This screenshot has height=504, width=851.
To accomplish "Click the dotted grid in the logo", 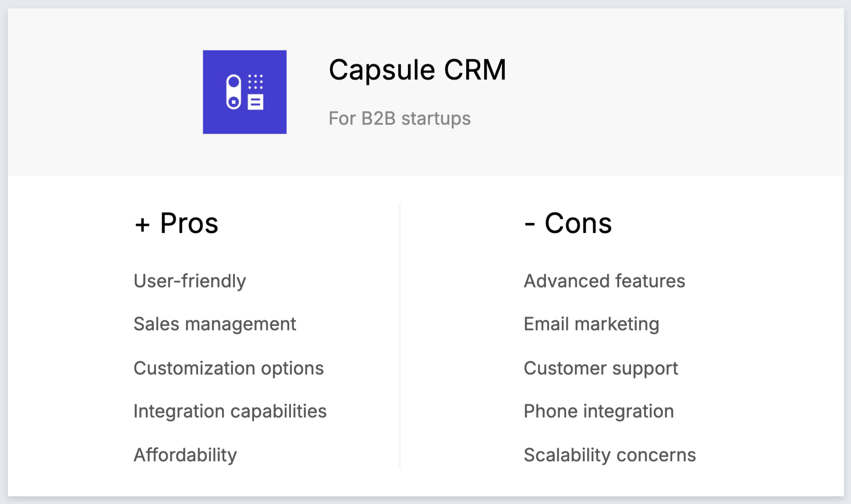I will (255, 82).
